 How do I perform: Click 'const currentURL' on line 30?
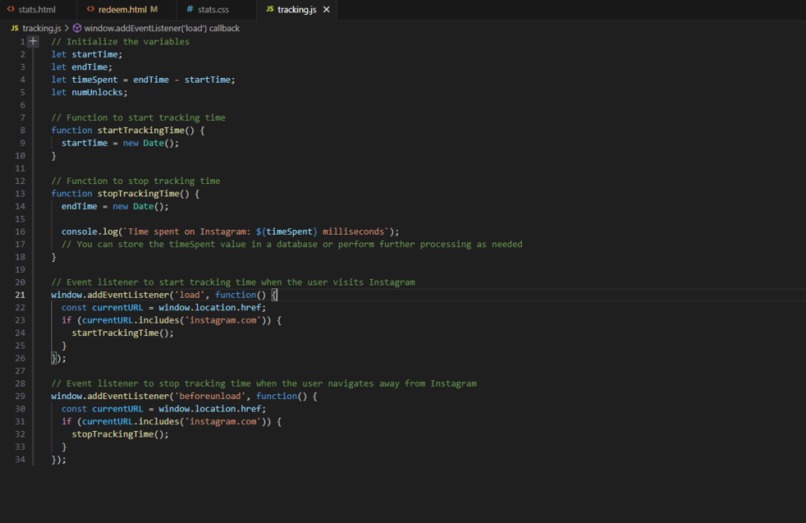point(102,409)
